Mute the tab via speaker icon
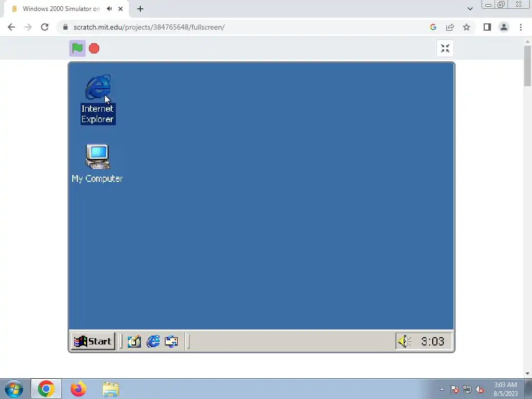532x399 pixels. [x=109, y=9]
